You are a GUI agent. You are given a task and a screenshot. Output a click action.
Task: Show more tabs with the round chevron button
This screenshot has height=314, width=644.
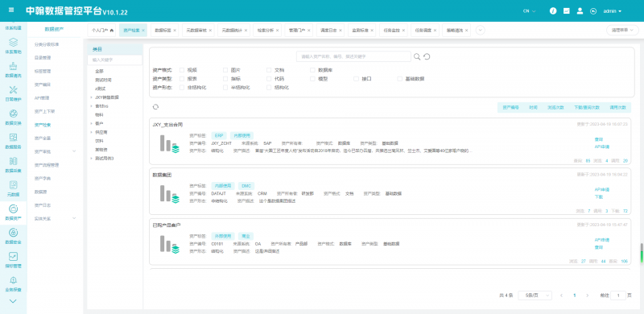pyautogui.click(x=480, y=31)
